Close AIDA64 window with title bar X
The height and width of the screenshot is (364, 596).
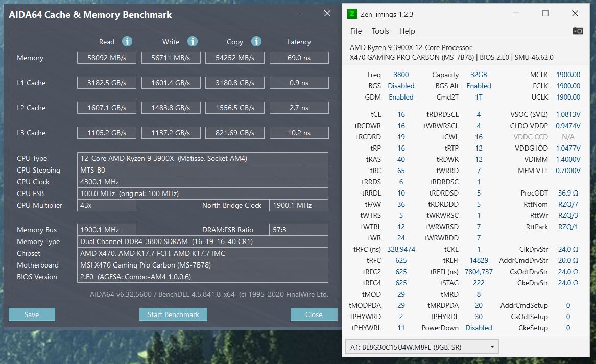click(x=327, y=13)
